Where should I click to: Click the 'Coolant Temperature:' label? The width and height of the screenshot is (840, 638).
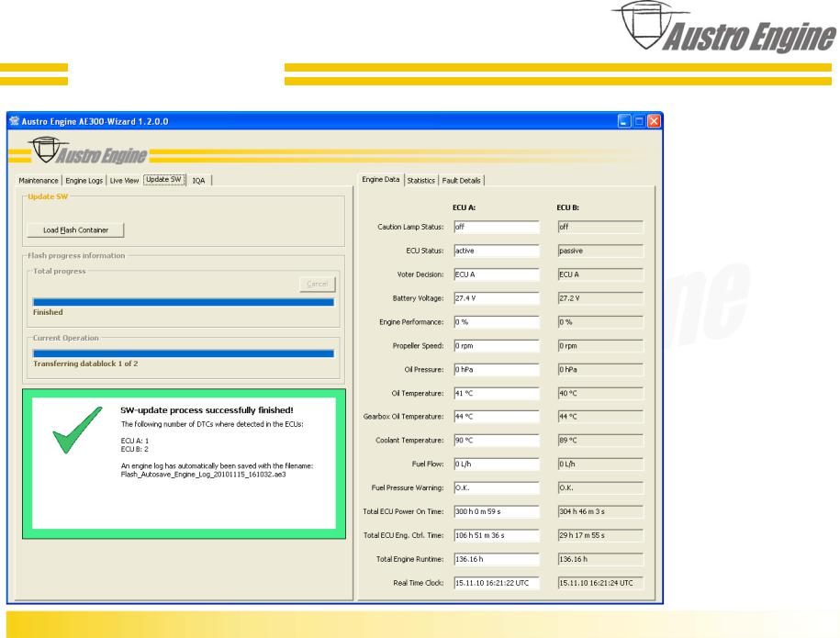point(409,441)
